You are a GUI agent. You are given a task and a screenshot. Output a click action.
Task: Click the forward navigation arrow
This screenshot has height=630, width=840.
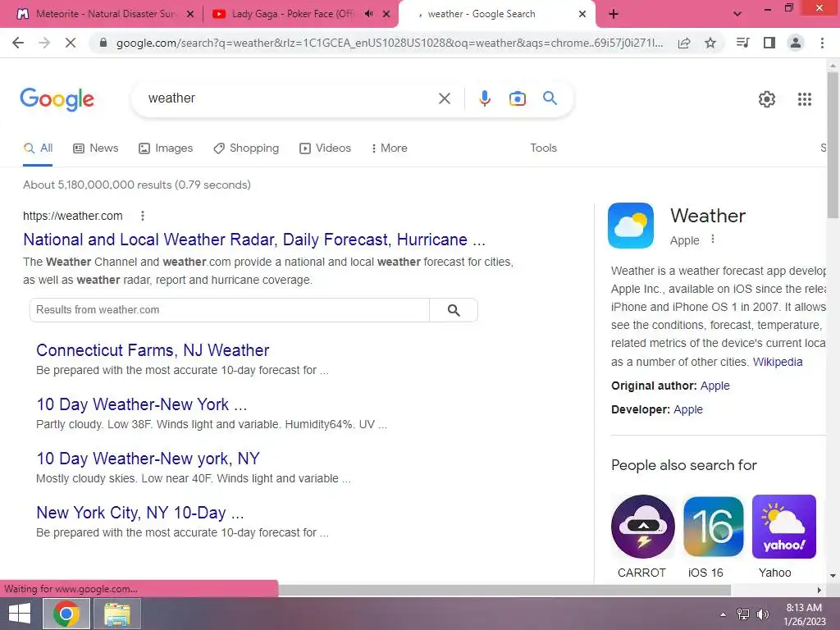point(44,43)
